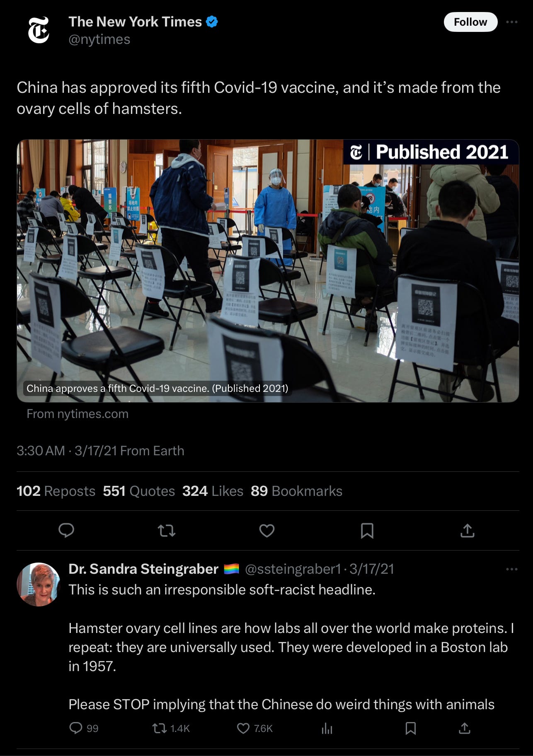Open the 'From nytimes.com' source link
The image size is (533, 756).
78,414
